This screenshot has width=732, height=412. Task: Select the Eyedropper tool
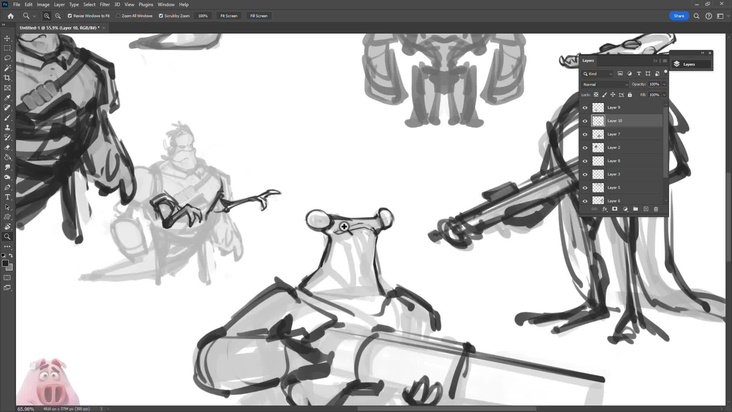(7, 98)
